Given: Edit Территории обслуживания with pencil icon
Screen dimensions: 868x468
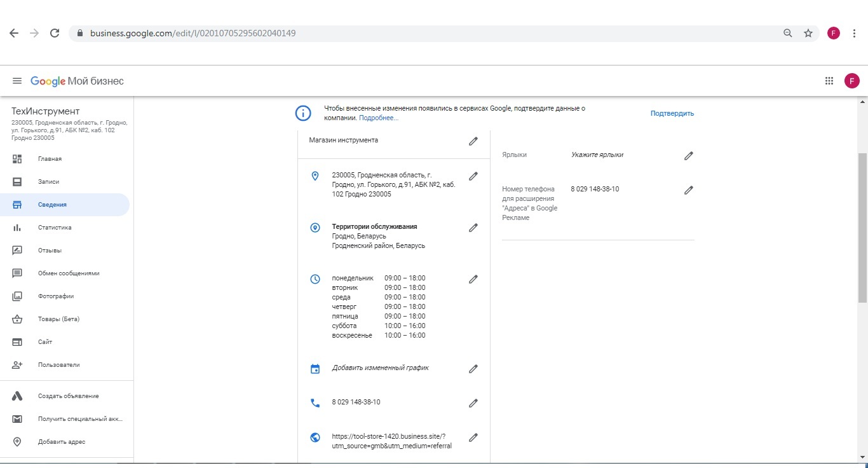Looking at the screenshot, I should (x=473, y=228).
